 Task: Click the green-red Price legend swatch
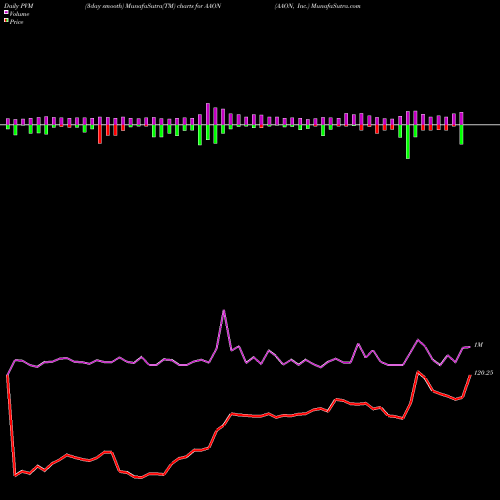(6, 21)
